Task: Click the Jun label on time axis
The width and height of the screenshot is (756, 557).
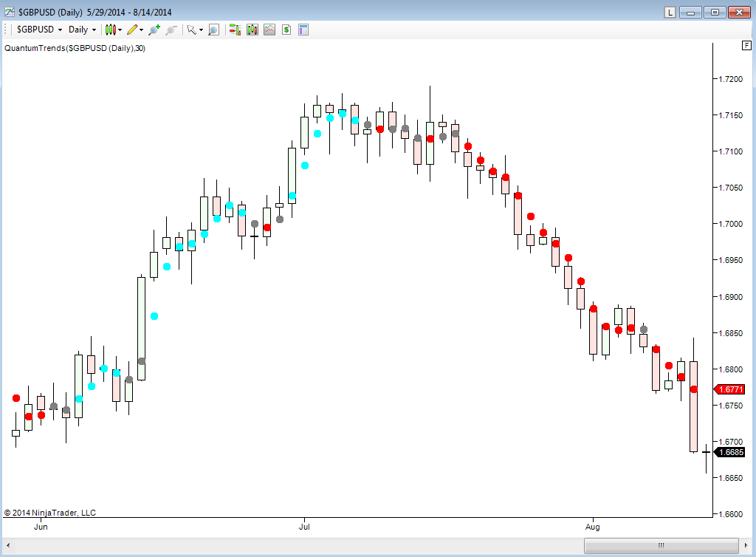Action: click(41, 527)
